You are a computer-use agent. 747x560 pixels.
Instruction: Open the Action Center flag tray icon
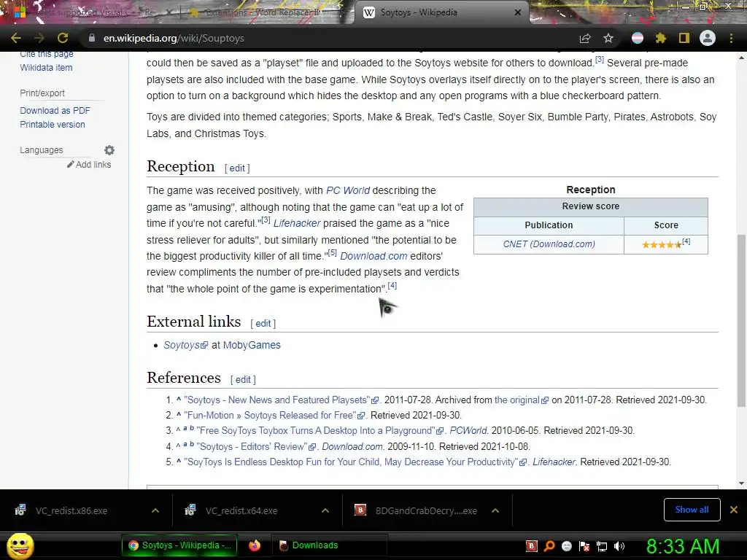584,545
